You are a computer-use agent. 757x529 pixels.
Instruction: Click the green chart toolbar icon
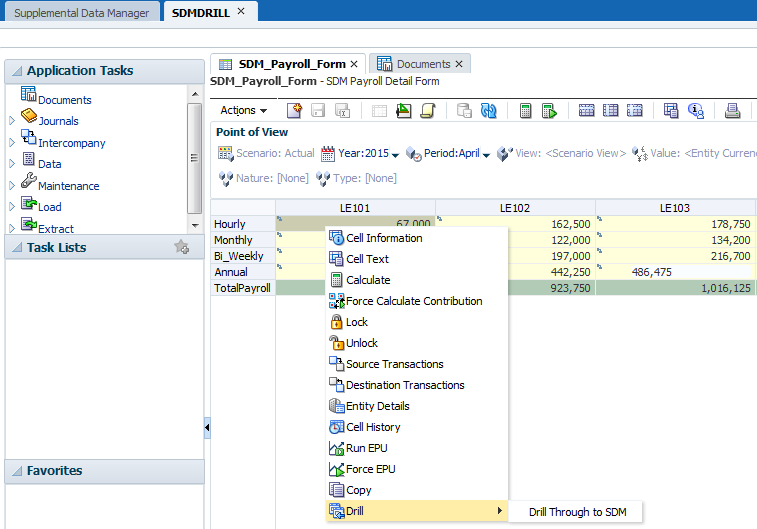(x=404, y=111)
